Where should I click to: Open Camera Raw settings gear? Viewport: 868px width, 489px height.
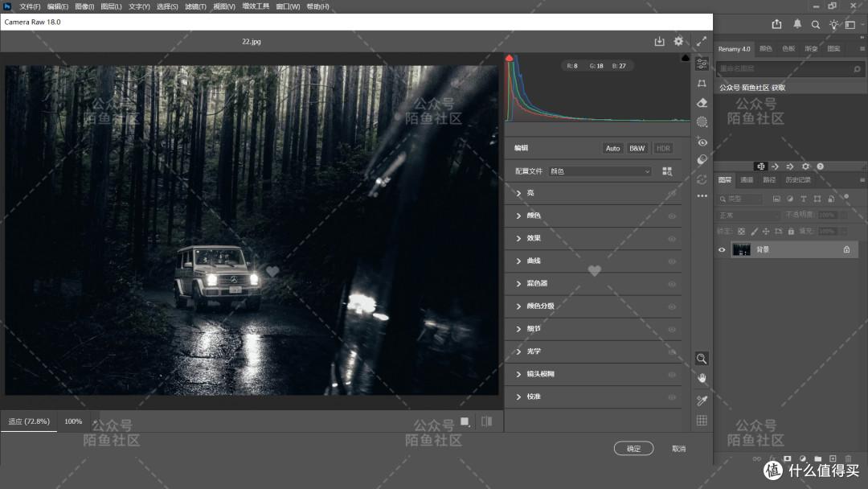[678, 41]
